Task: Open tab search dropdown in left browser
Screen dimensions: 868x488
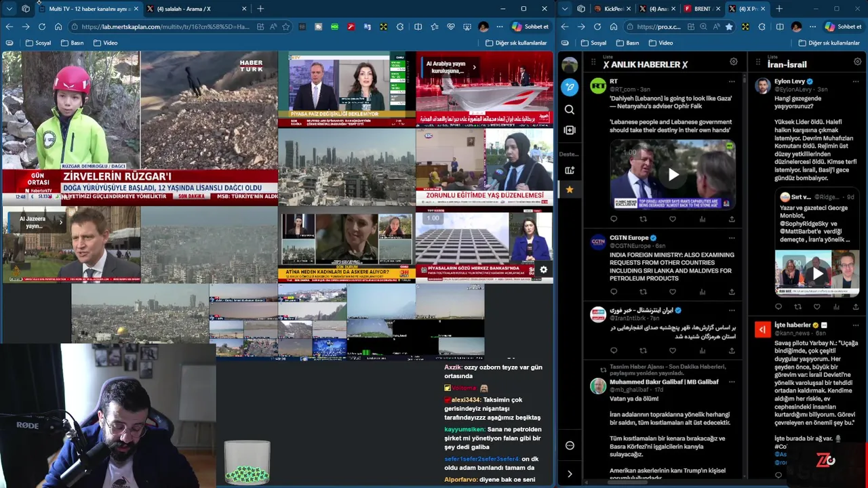Action: point(9,9)
